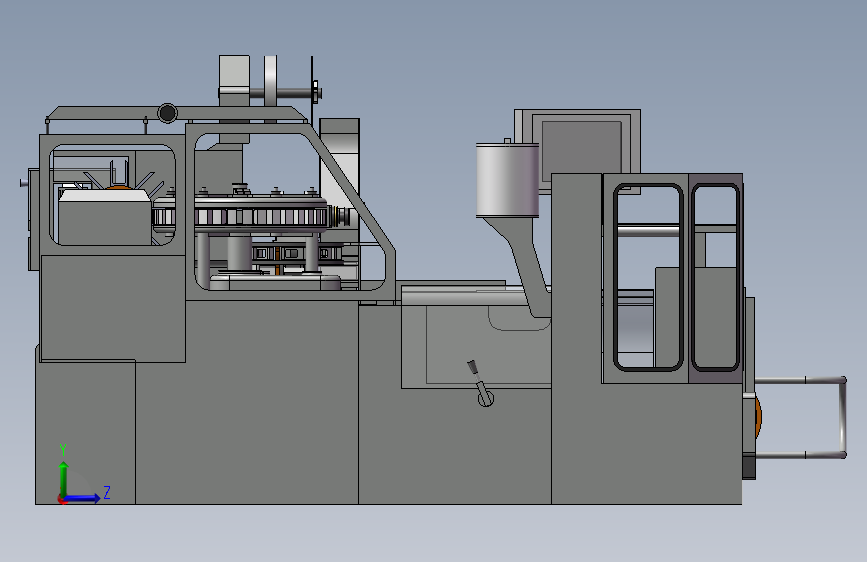Select the tubular push handle on the right end

(x=801, y=418)
